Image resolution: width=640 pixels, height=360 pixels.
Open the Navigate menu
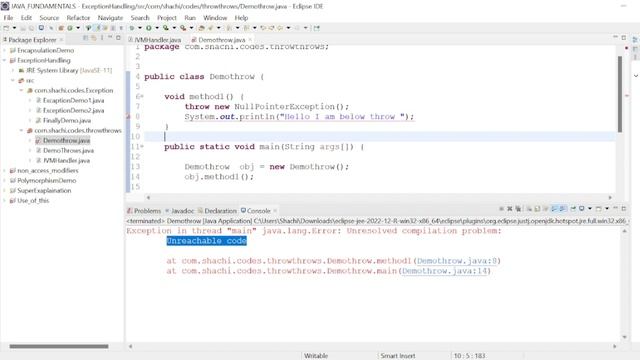click(110, 18)
